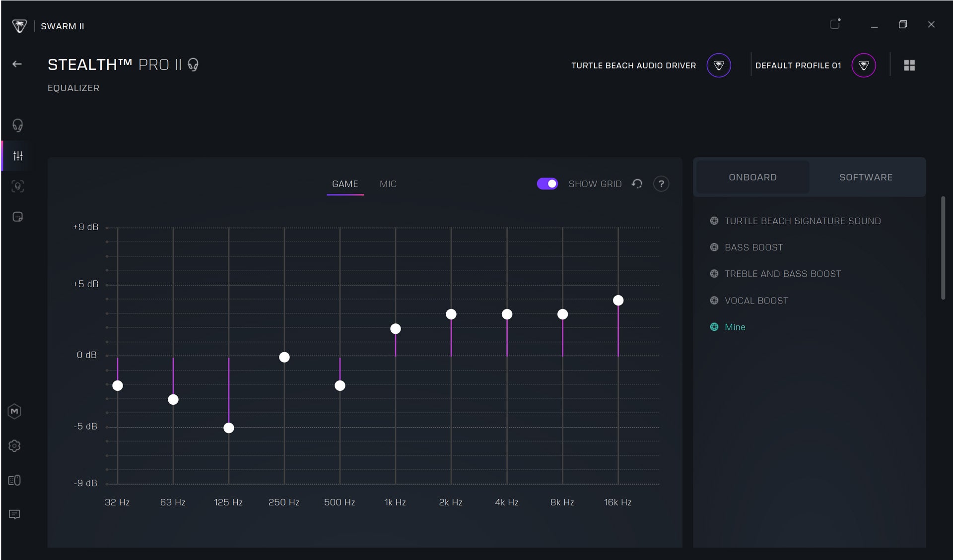This screenshot has height=560, width=953.
Task: Disable the Show Grid toggle
Action: 547,184
